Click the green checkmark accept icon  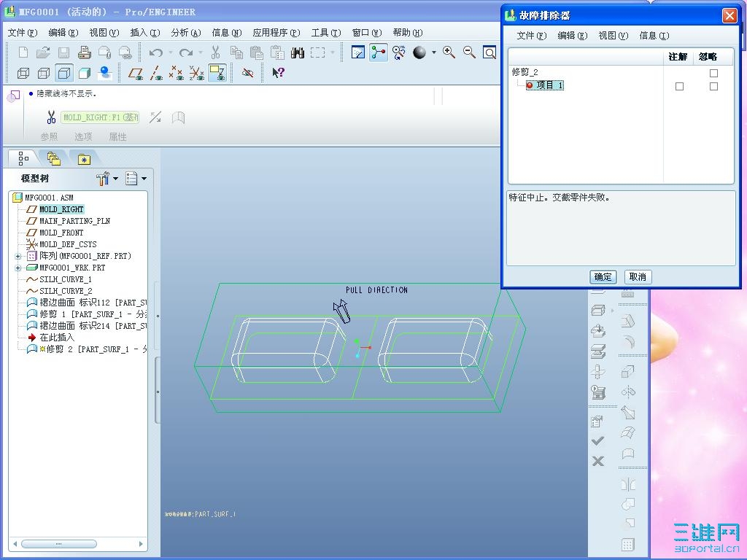tap(598, 441)
